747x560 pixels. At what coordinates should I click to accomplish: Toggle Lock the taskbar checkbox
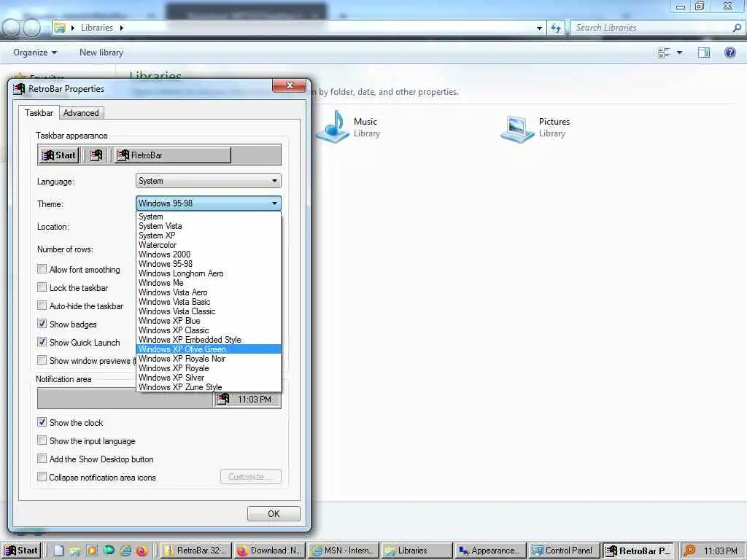tap(42, 287)
